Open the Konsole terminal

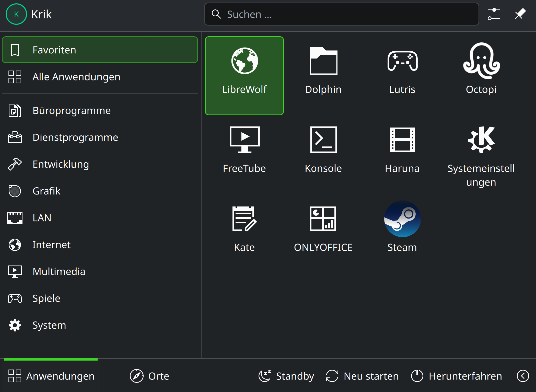[323, 149]
